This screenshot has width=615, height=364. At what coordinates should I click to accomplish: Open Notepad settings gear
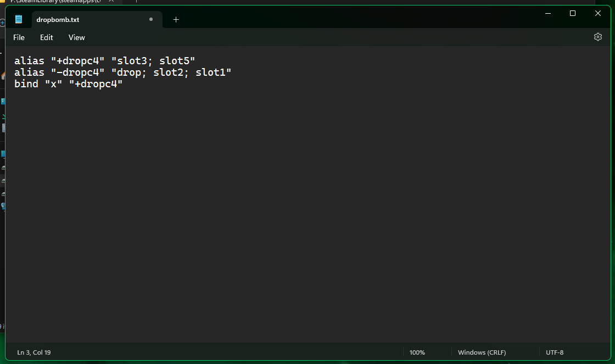[x=598, y=37]
